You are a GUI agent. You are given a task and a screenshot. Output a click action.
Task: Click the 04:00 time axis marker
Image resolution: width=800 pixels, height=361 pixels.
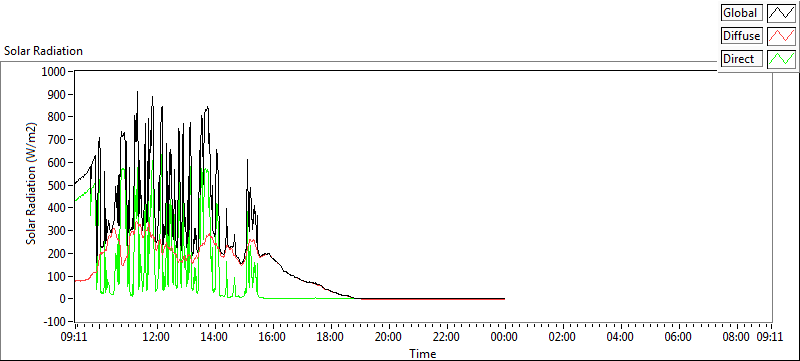tap(621, 337)
